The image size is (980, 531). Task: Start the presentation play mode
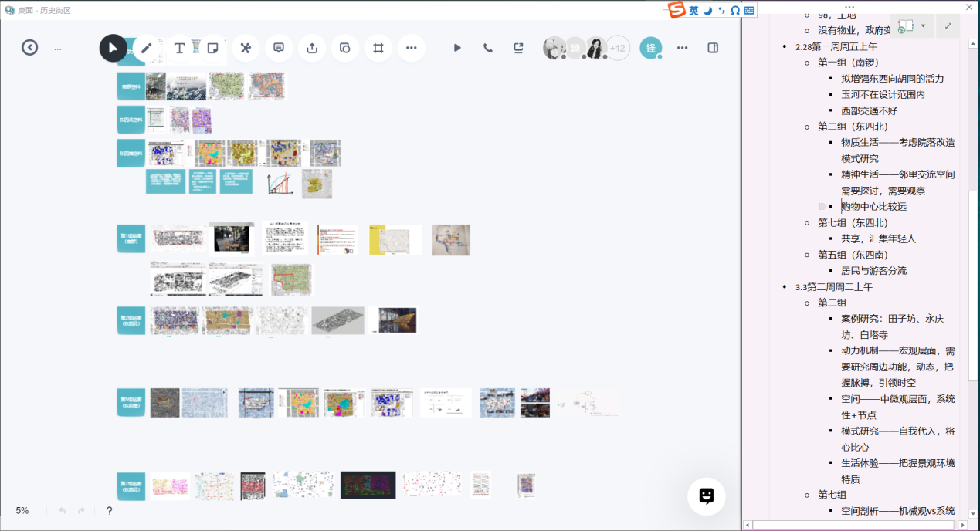tap(457, 48)
